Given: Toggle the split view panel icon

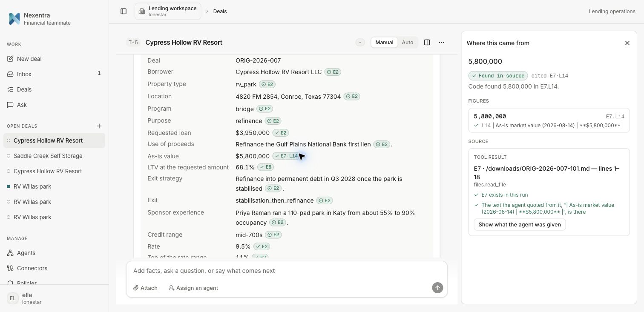Looking at the screenshot, I should (x=427, y=43).
